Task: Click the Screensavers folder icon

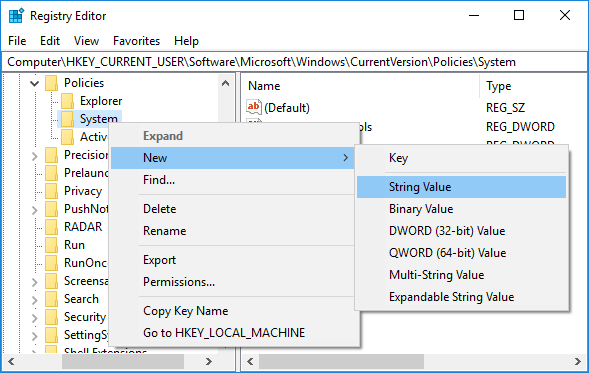Action: (51, 281)
